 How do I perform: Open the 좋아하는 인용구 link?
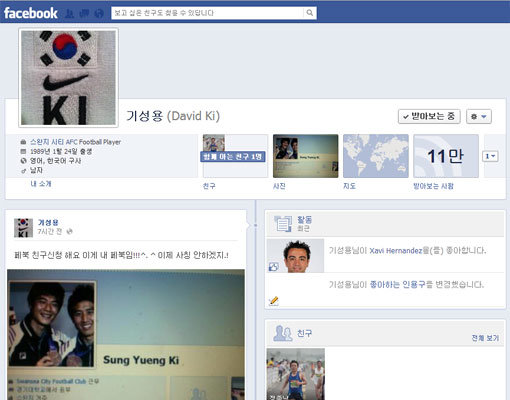pos(398,284)
